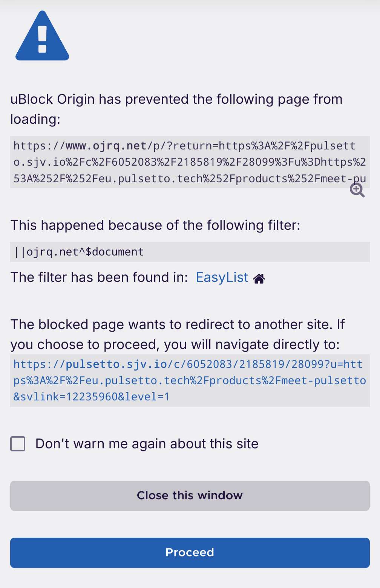Viewport: 380px width, 588px height.
Task: Click the "Don't warn me again about this site" label
Action: pyautogui.click(x=147, y=444)
